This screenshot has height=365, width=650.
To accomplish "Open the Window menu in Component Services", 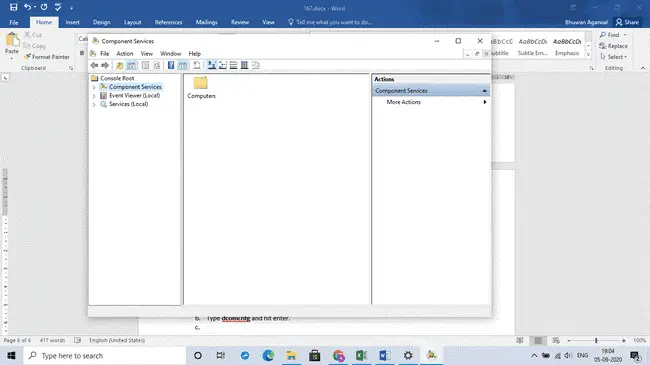I will [x=170, y=54].
